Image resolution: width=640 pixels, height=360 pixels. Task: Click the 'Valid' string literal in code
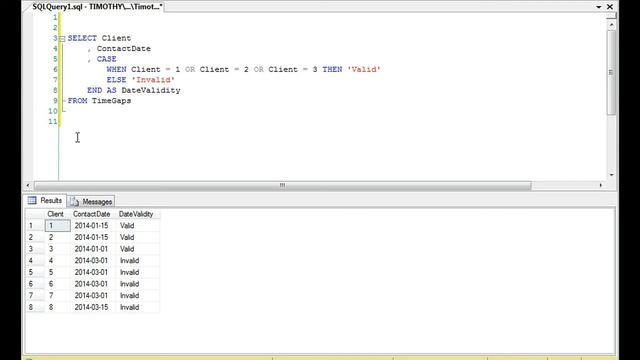364,69
